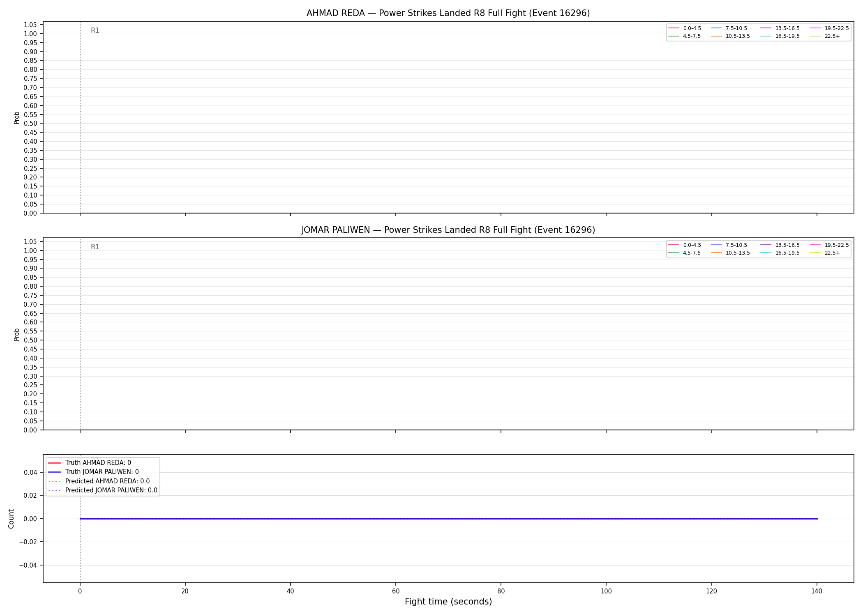
Task: Click '10.5-13.5' legend label in JOMAR PALIWEN chart
Action: point(738,253)
